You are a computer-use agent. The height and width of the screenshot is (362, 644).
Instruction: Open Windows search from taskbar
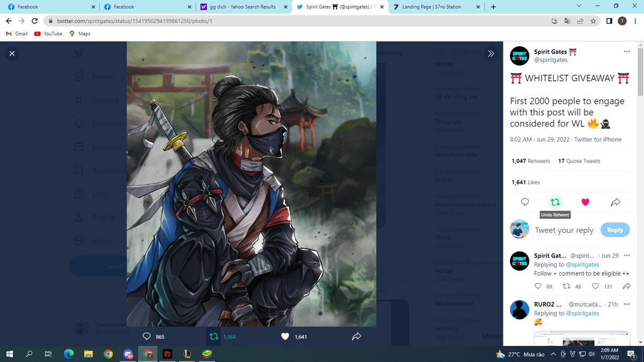coord(29,354)
